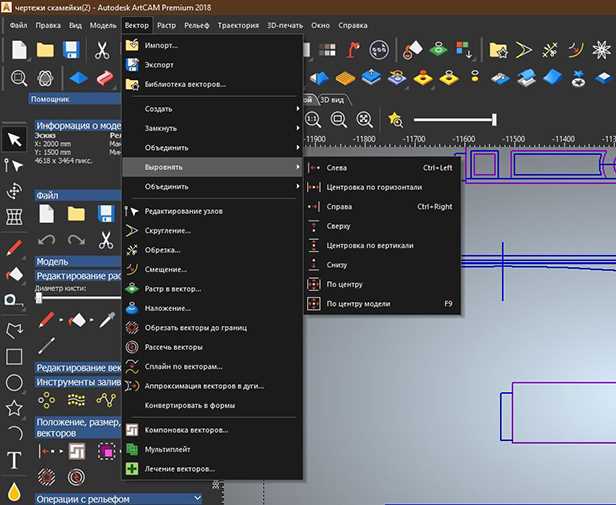
Task: Select the Text tool T icon
Action: (x=14, y=460)
